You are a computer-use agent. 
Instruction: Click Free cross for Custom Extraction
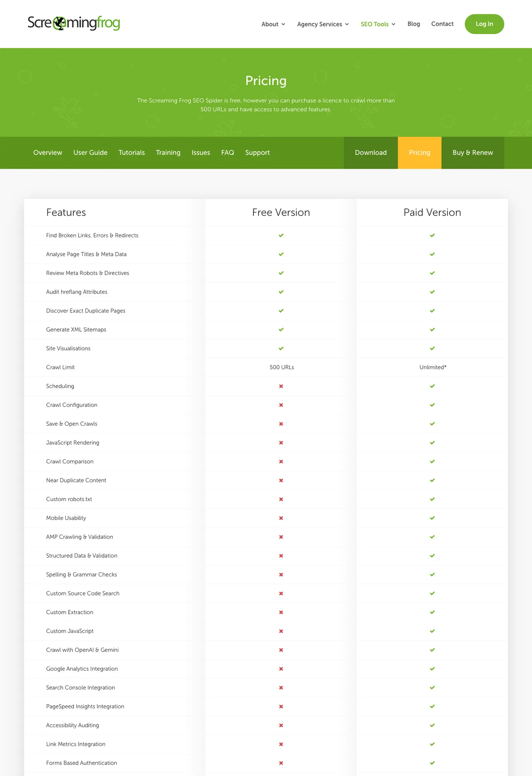click(281, 612)
